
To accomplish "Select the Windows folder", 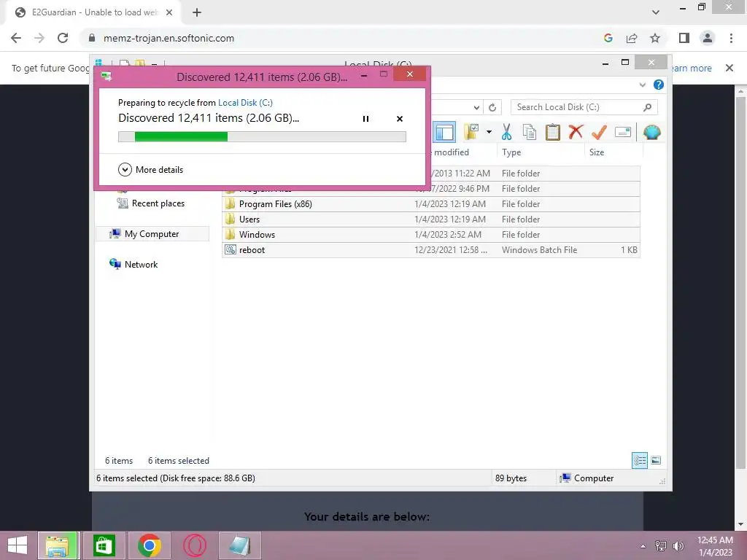I will coord(430,234).
